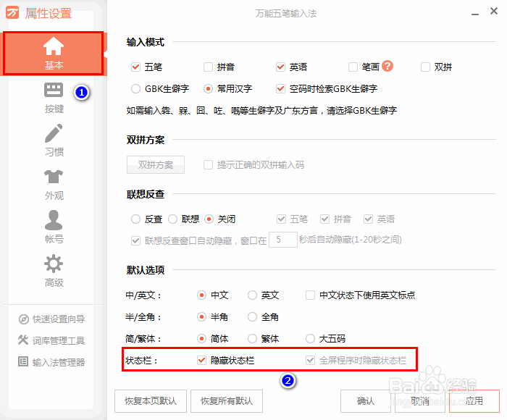Open the 习惯 pencil settings tab

point(54,140)
